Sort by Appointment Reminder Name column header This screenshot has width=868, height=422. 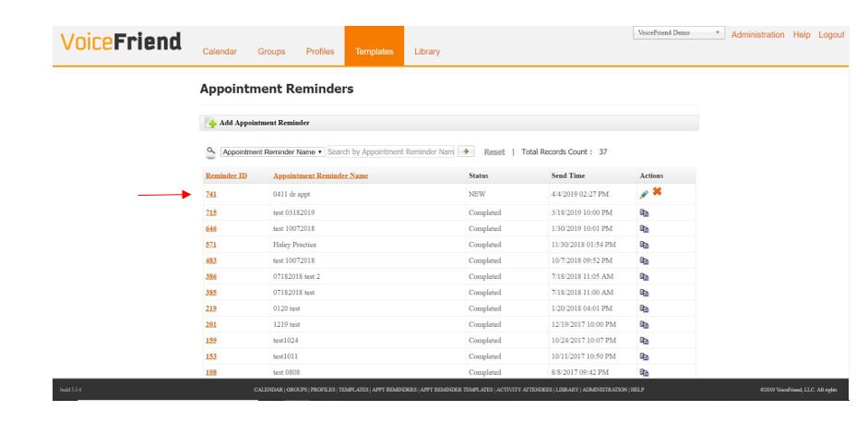320,175
